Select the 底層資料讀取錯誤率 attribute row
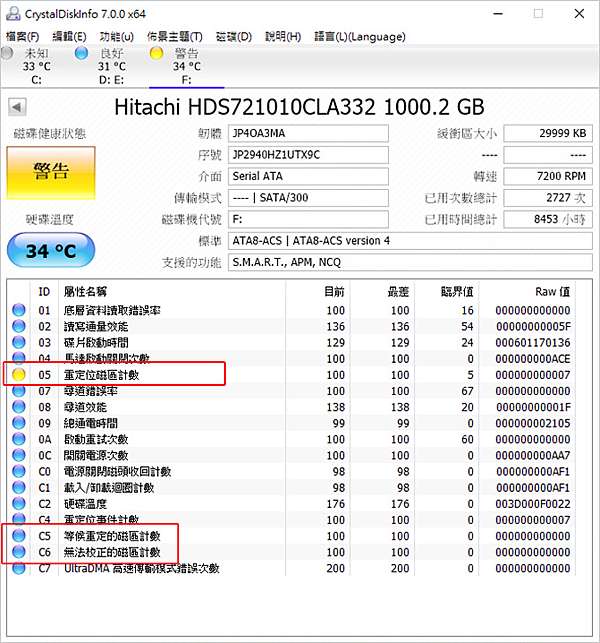600x643 pixels. (x=291, y=310)
